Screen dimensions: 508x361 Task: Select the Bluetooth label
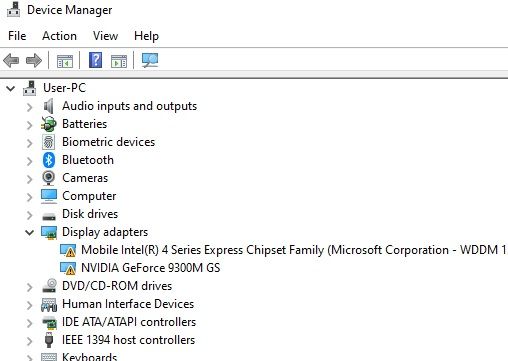88,160
